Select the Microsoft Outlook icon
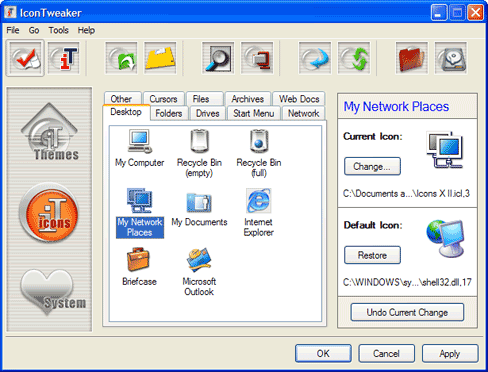The image size is (488, 372). coord(199,272)
